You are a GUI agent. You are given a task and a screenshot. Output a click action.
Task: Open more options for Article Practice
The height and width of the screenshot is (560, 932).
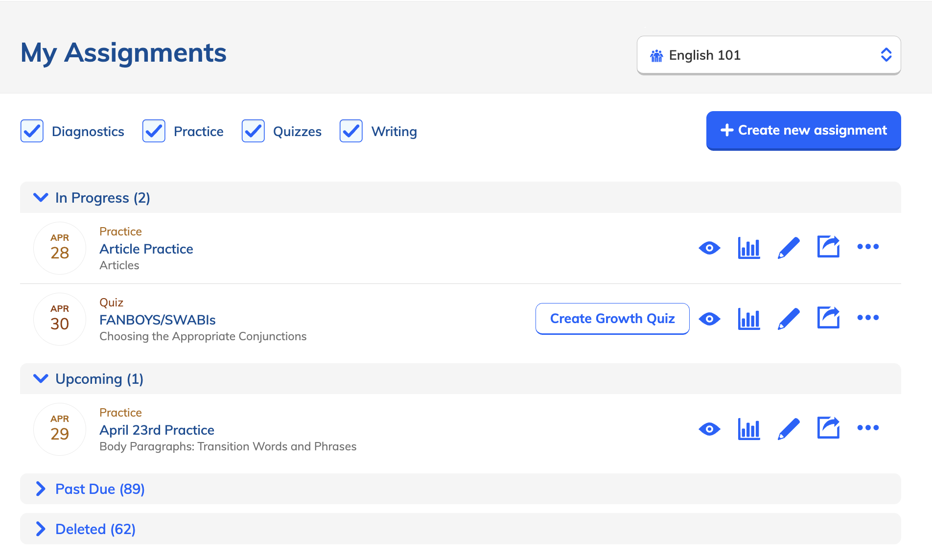point(868,247)
